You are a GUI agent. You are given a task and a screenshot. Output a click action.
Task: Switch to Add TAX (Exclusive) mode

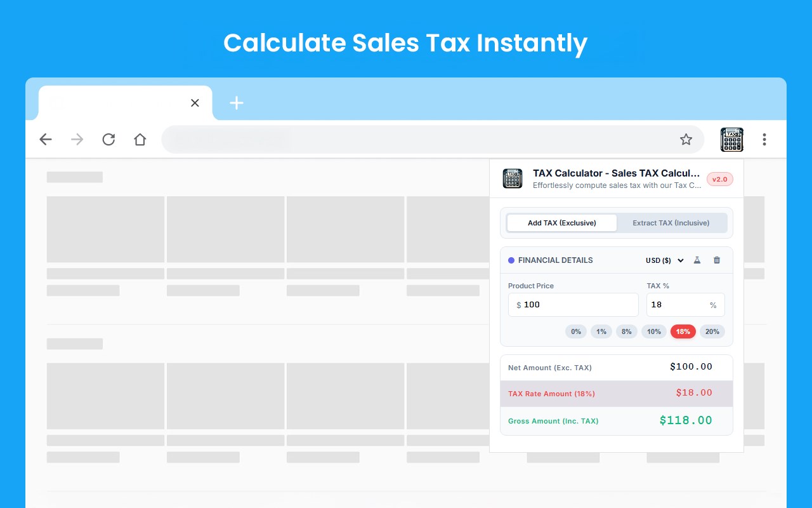point(562,223)
